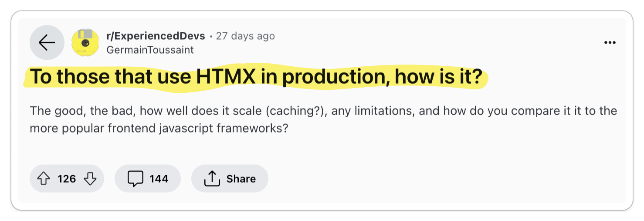Click the Share button label
644x221 pixels.
point(241,179)
